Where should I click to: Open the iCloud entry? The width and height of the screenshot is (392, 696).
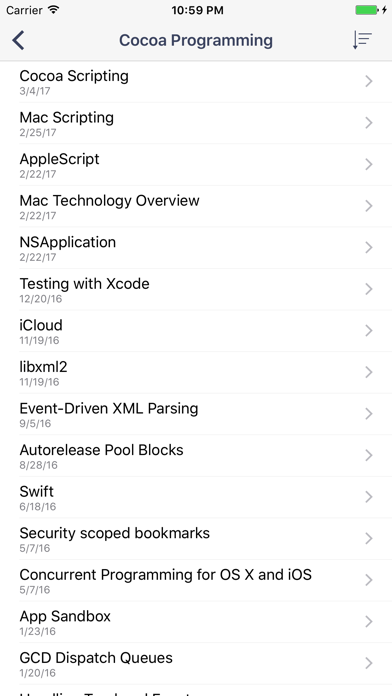coord(196,331)
